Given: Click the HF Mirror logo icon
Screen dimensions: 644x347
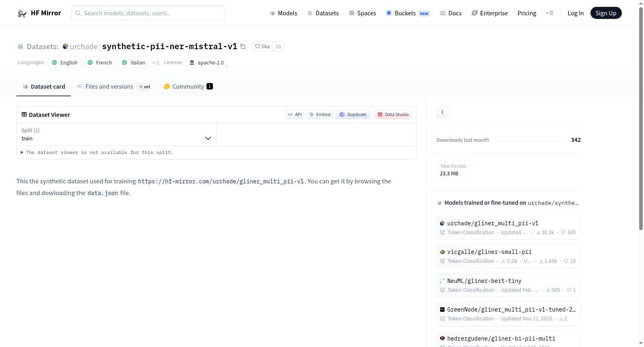Looking at the screenshot, I should [x=22, y=13].
